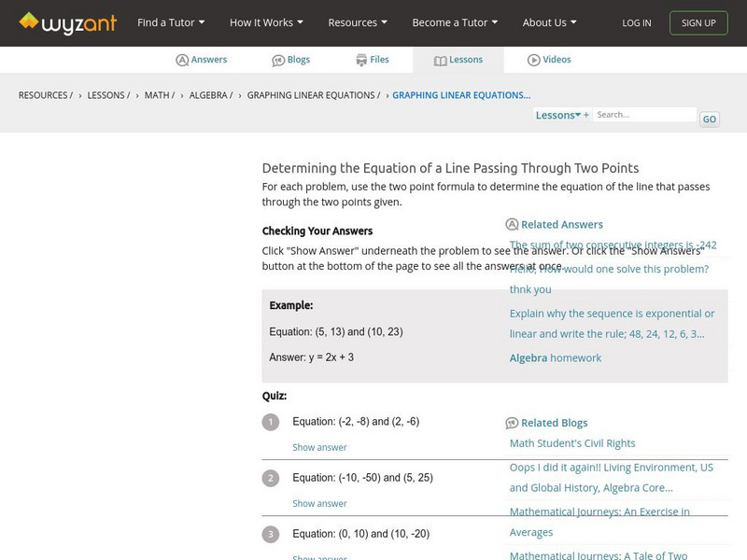This screenshot has width=747, height=560.
Task: Show answer for question 1
Action: click(x=319, y=448)
